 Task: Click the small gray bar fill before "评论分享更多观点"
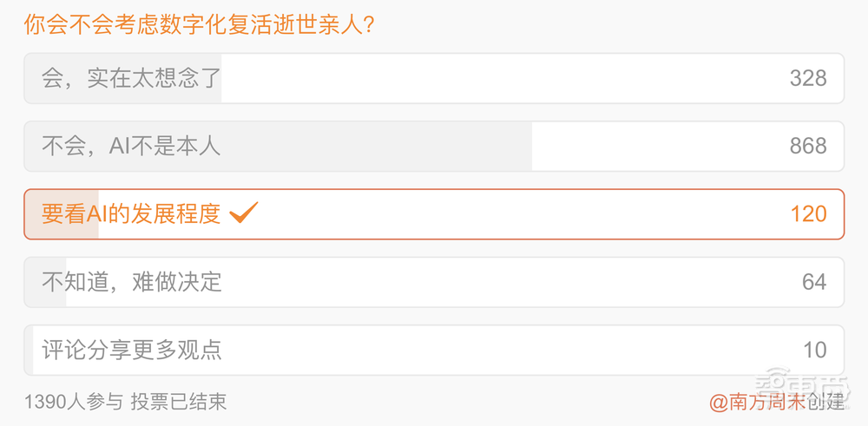[29, 349]
